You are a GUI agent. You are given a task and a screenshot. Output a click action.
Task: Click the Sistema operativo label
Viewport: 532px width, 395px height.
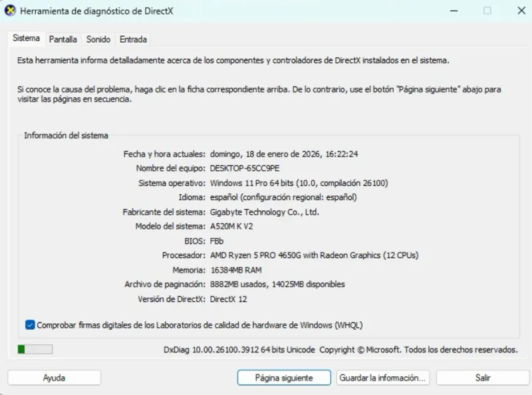[x=172, y=183]
